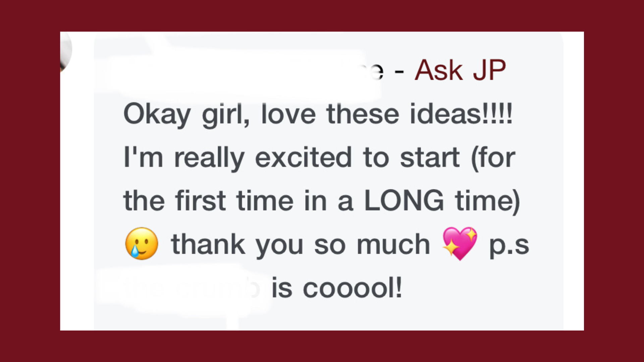The height and width of the screenshot is (362, 644).
Task: Click the commenter's profile picture
Action: [66, 50]
